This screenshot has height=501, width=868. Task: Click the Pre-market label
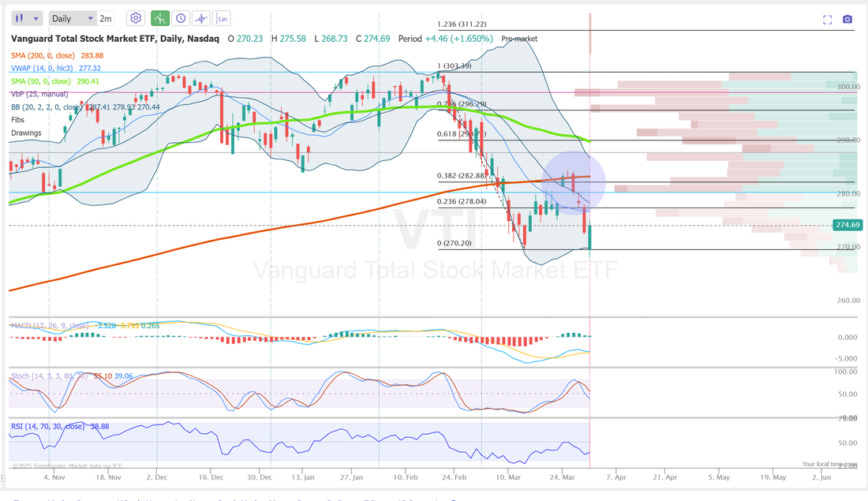point(519,39)
